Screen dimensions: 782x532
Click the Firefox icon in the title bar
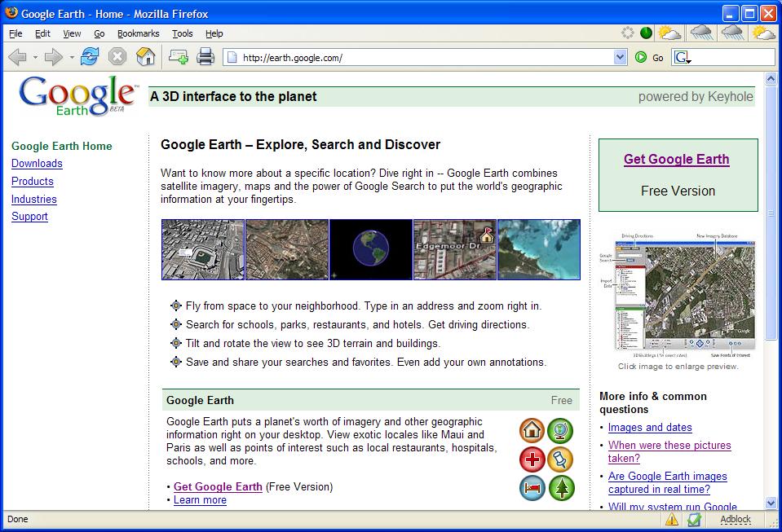(x=11, y=13)
